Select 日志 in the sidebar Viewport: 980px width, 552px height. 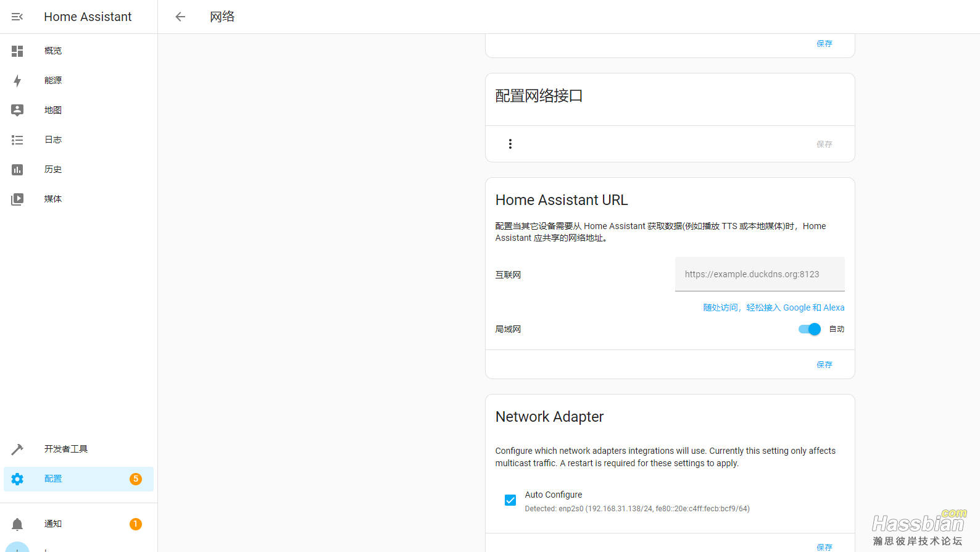78,140
